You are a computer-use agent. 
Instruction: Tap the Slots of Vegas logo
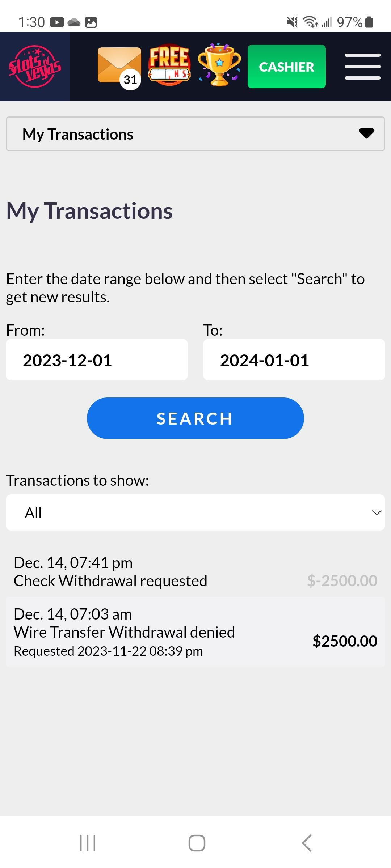[35, 67]
